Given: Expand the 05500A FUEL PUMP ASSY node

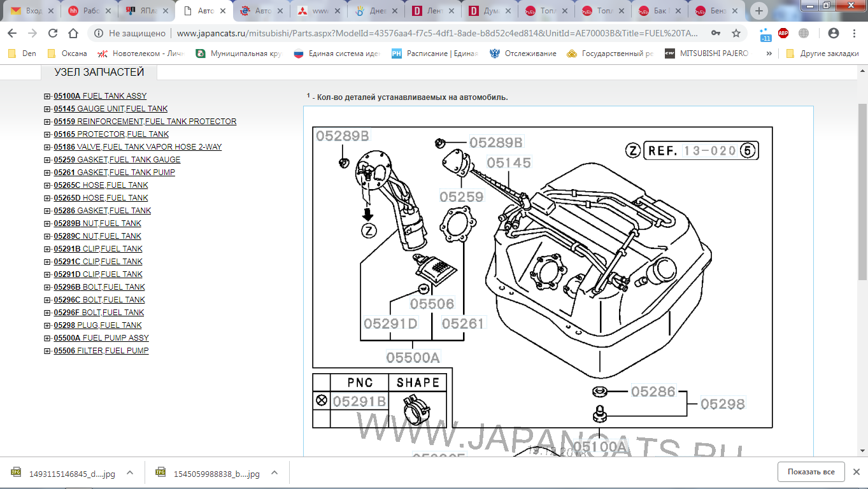Looking at the screenshot, I should coord(47,338).
